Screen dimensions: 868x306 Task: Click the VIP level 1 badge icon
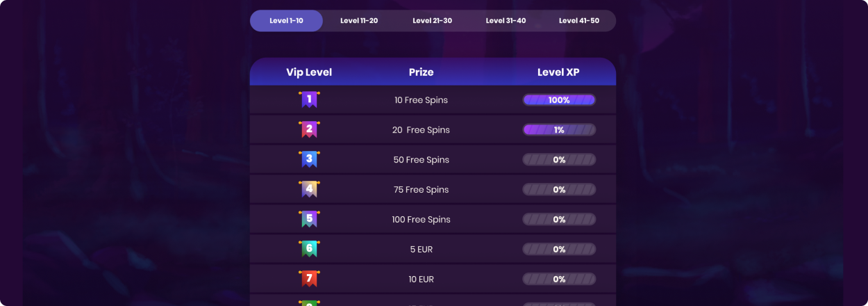[309, 99]
